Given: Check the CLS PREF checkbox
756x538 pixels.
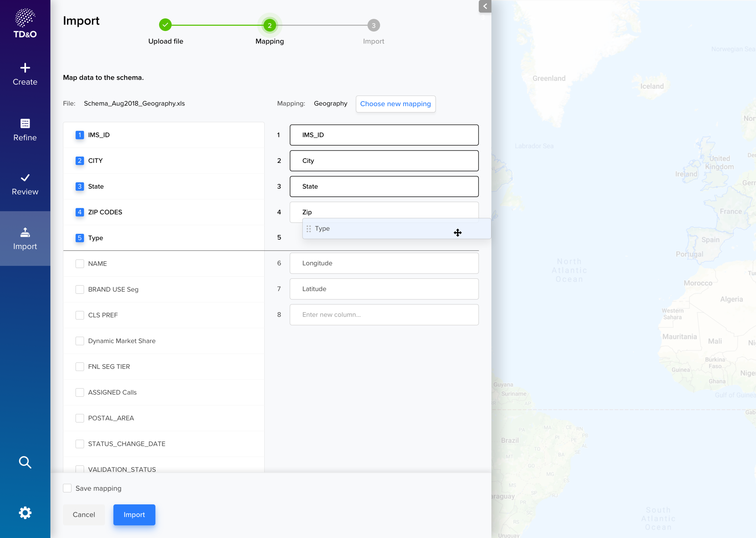Looking at the screenshot, I should [x=80, y=315].
